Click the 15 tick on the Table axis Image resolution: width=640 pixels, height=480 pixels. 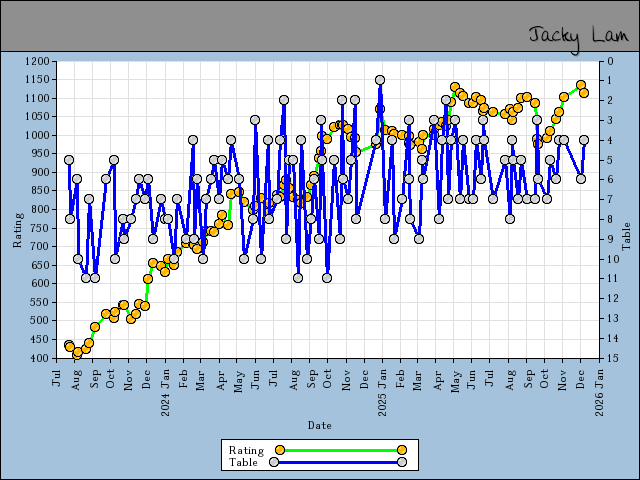pyautogui.click(x=608, y=358)
